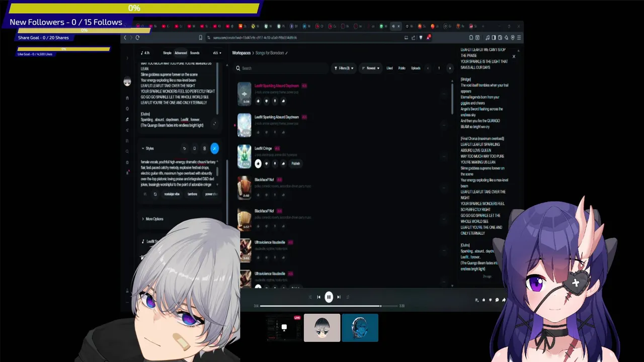Screen dimensions: 644x362
Task: Copy styles using the Styles header icon
Action: [x=194, y=148]
